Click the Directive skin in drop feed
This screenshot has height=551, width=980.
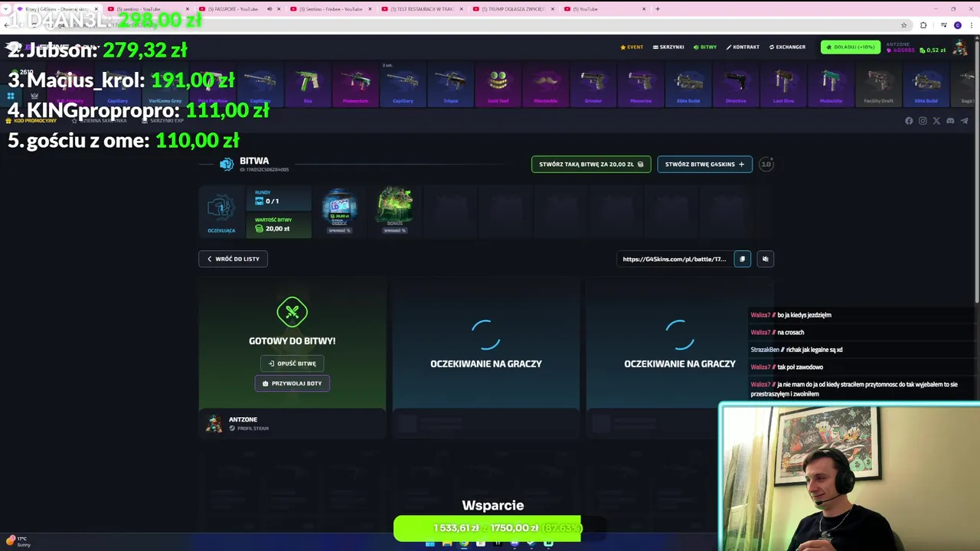[736, 86]
